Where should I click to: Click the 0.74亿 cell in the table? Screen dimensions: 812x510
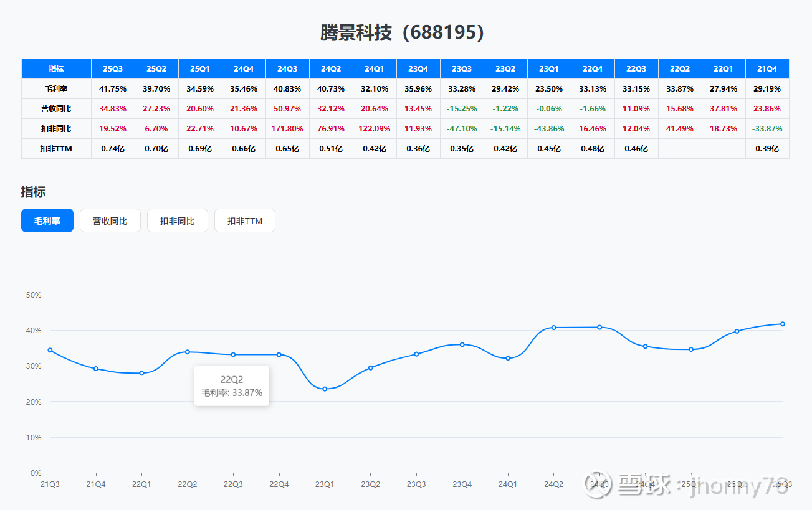click(x=113, y=149)
